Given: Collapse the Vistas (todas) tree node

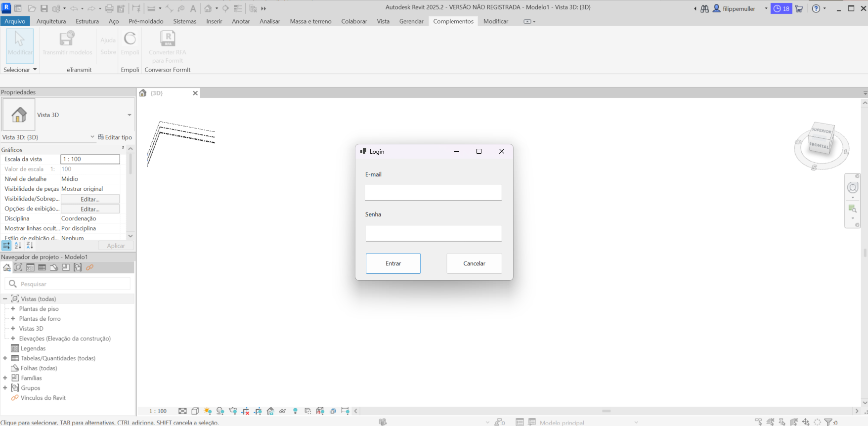Looking at the screenshot, I should tap(5, 299).
